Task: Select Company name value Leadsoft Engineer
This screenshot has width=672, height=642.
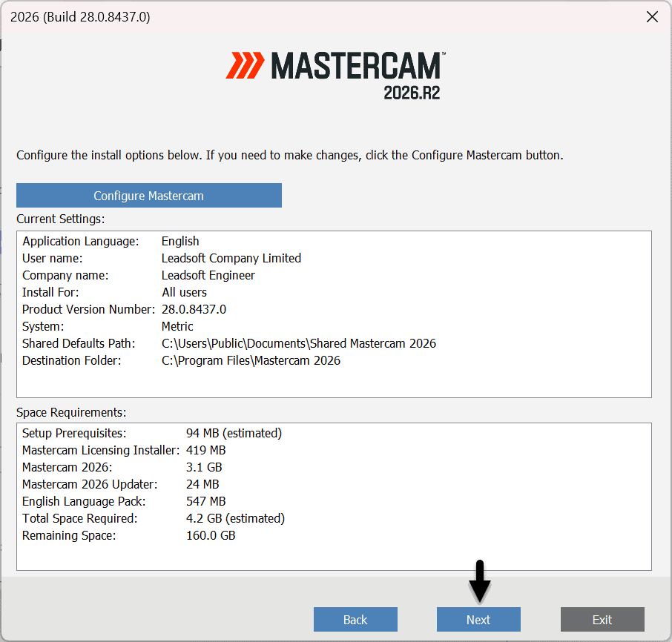Action: [208, 275]
